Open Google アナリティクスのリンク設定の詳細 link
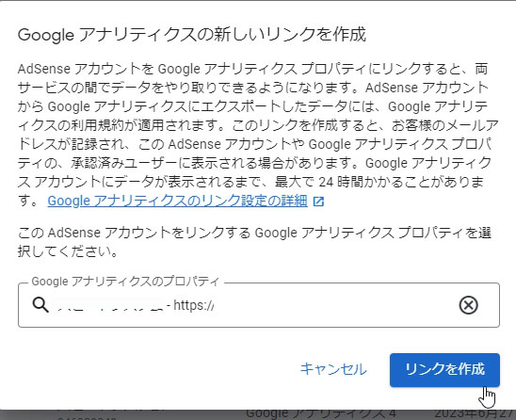This screenshot has height=420, width=516. (177, 201)
